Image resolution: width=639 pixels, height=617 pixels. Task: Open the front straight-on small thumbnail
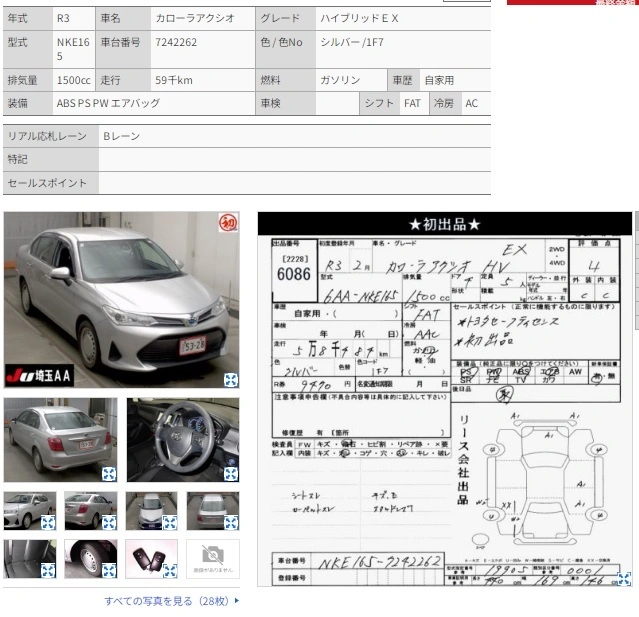click(x=152, y=511)
